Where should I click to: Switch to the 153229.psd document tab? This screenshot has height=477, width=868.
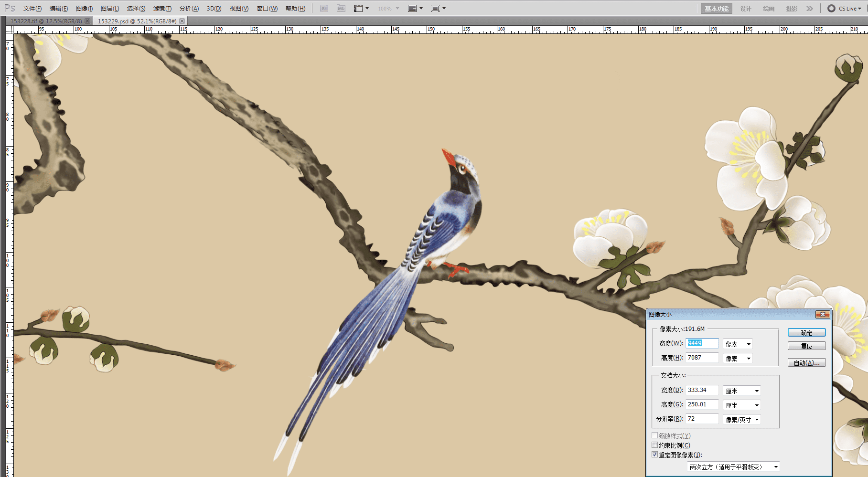(137, 21)
